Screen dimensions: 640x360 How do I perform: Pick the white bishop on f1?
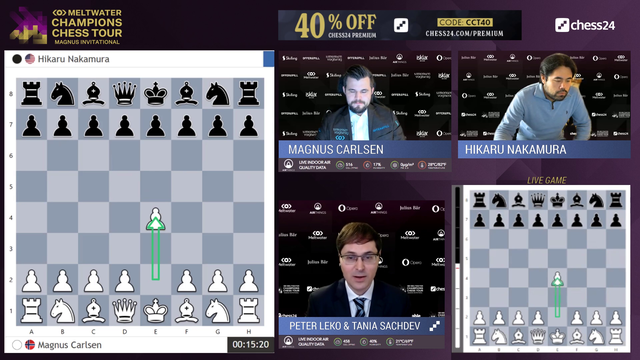(187, 311)
